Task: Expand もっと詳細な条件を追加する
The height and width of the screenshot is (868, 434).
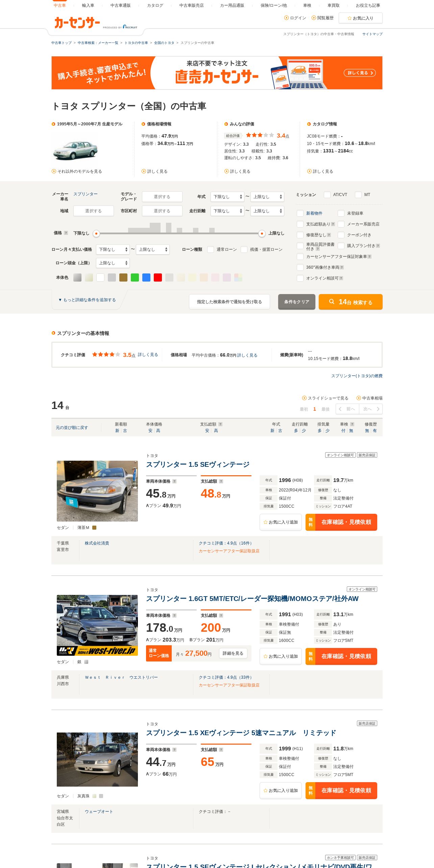Action: (x=87, y=300)
